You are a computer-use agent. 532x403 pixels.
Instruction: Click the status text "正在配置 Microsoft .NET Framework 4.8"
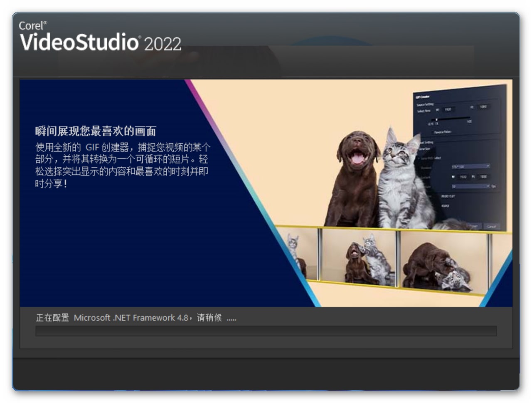click(112, 318)
